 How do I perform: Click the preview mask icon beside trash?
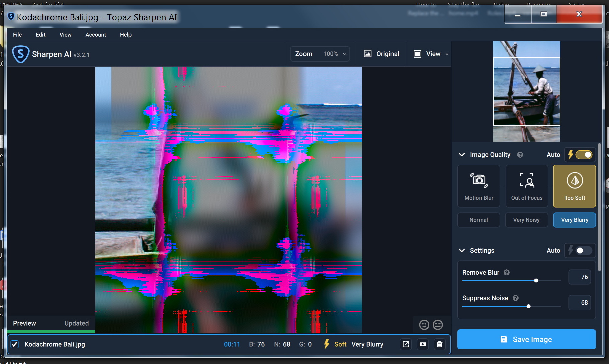423,344
